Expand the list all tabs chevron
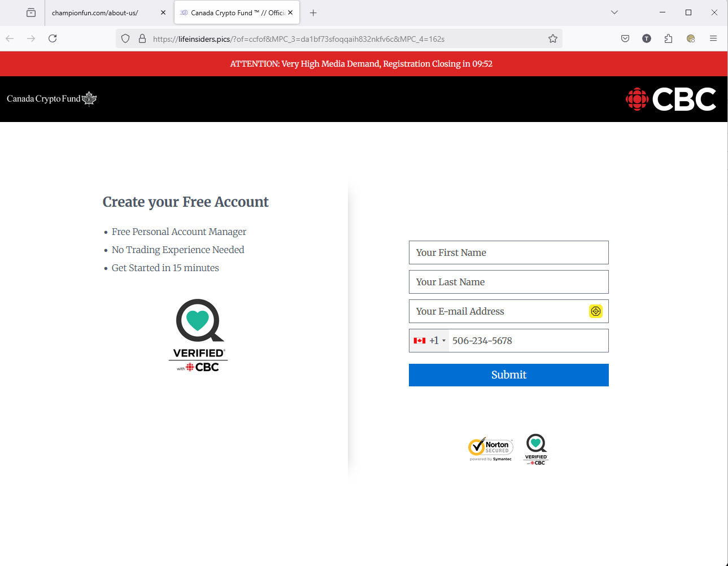Screen dimensions: 728x566 pyautogui.click(x=614, y=12)
